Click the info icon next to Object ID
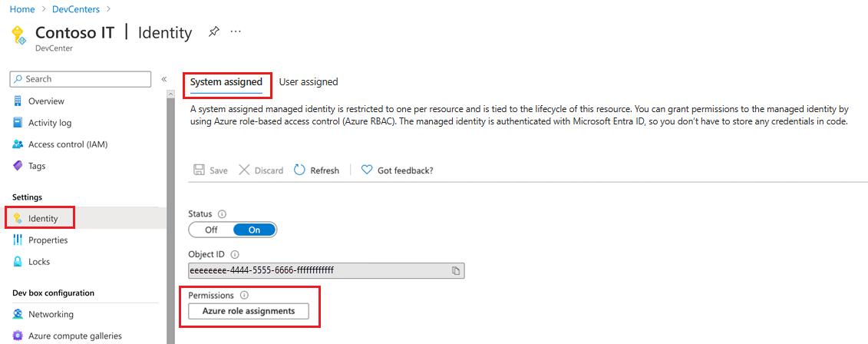The width and height of the screenshot is (868, 344). 235,254
